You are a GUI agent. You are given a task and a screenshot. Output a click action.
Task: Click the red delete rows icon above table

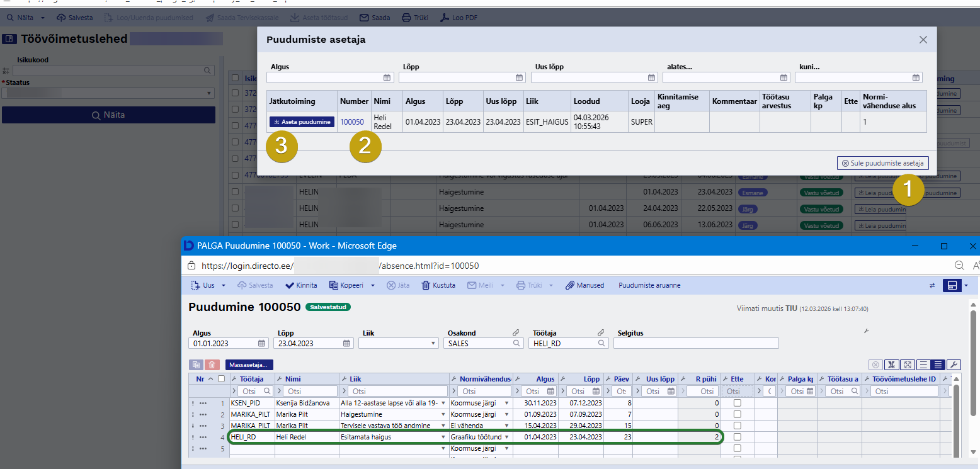point(212,364)
